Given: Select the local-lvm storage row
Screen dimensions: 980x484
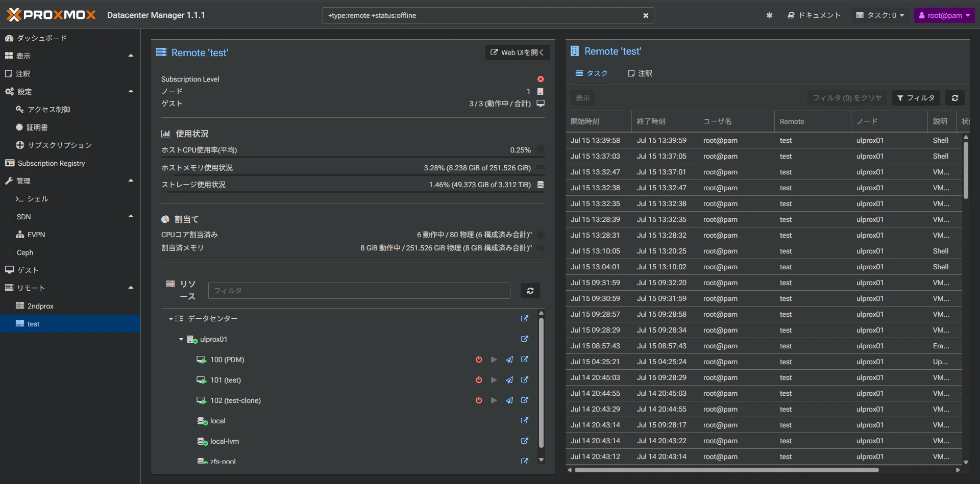Looking at the screenshot, I should [x=349, y=441].
